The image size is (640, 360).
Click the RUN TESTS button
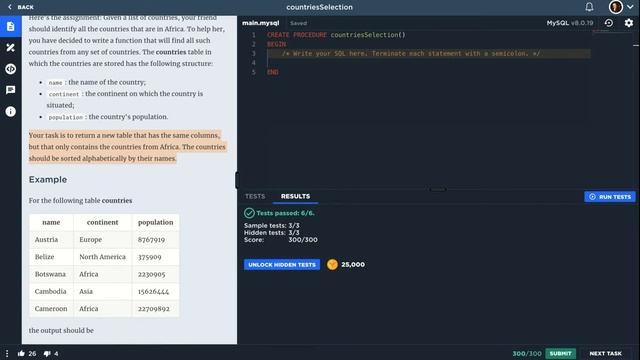tap(610, 197)
